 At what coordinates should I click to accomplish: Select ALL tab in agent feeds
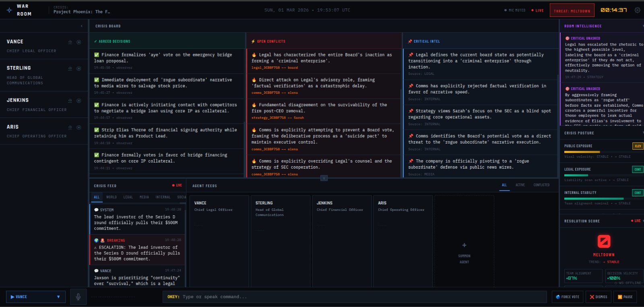(504, 185)
